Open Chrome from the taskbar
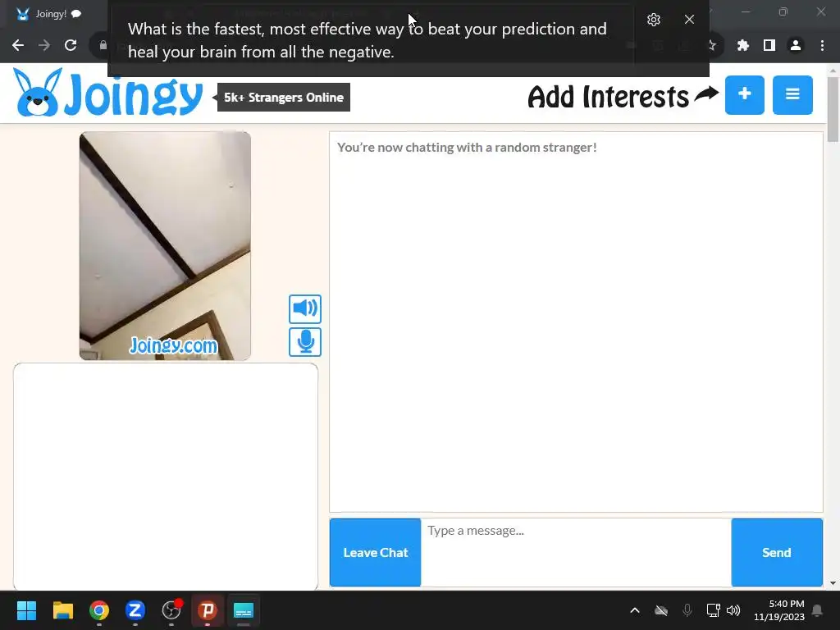The image size is (840, 630). (99, 610)
